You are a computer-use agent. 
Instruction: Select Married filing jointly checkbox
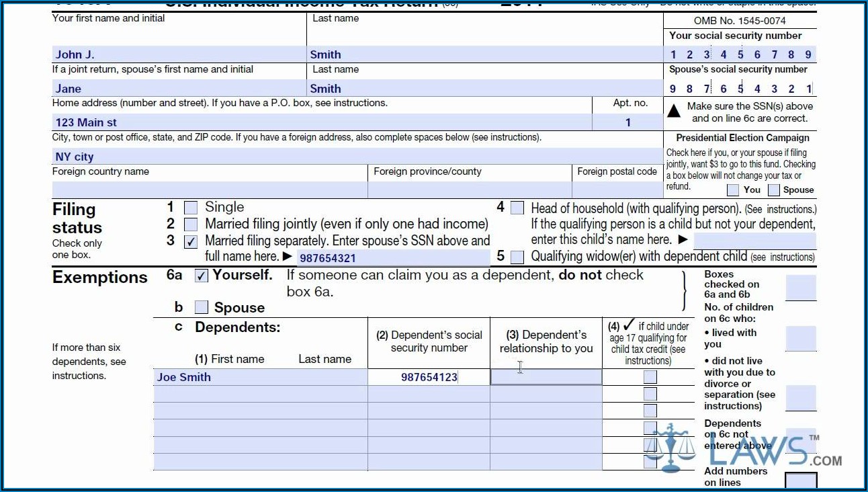[x=191, y=224]
